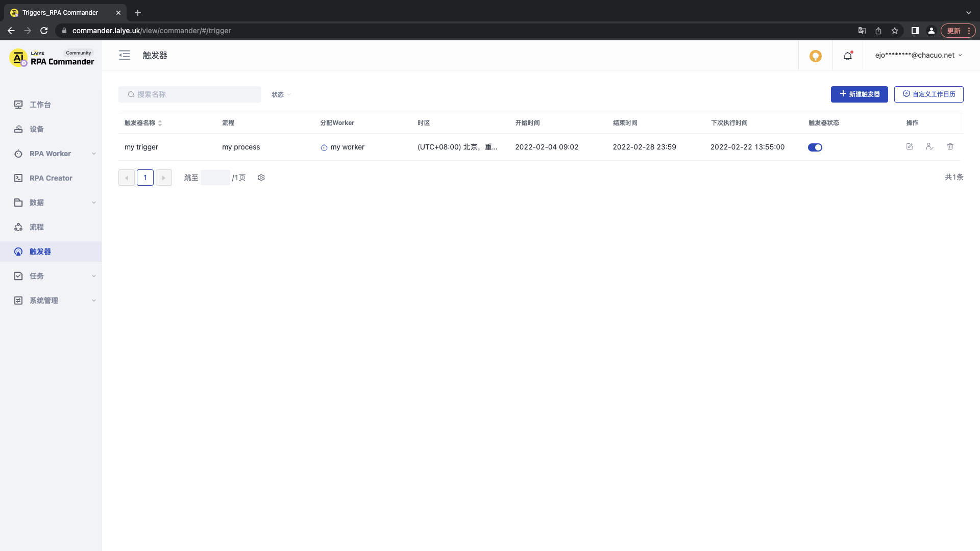This screenshot has height=551, width=980.
Task: Click start time 2022-02-04 09:02
Action: click(547, 147)
